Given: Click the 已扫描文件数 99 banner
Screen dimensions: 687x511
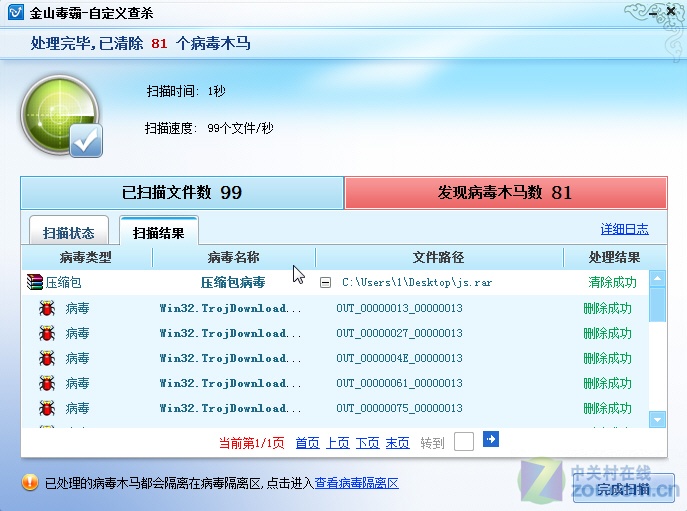Looking at the screenshot, I should pos(182,193).
